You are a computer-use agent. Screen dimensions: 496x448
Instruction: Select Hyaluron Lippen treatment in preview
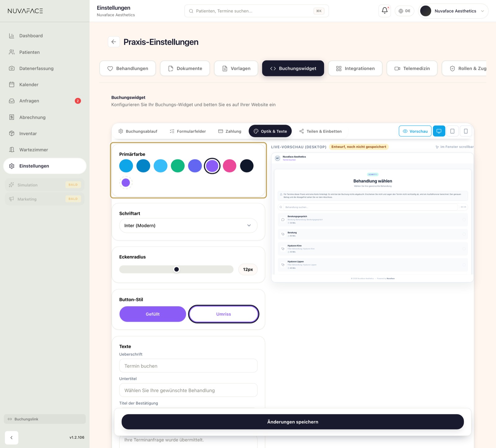tap(373, 265)
